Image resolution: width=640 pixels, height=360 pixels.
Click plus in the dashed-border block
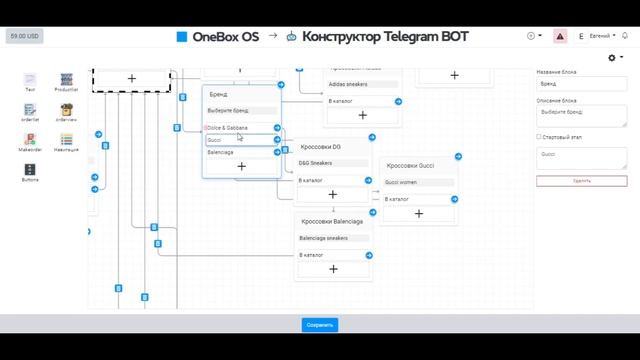131,79
